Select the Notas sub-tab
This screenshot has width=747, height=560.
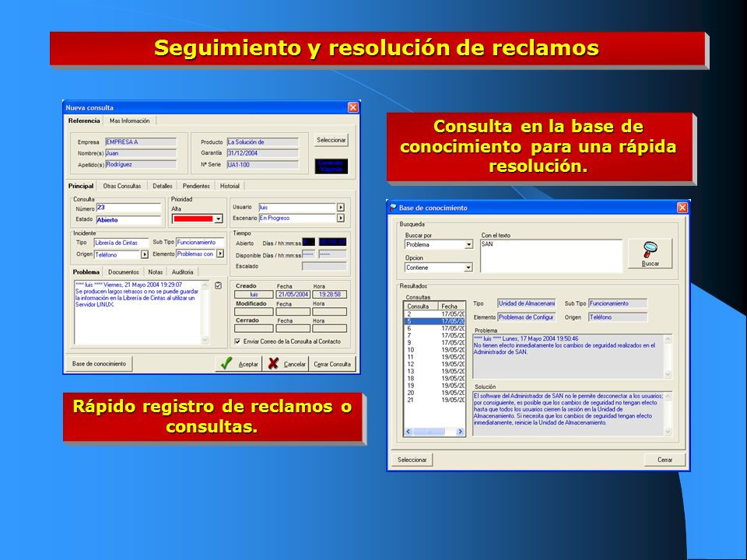(156, 272)
